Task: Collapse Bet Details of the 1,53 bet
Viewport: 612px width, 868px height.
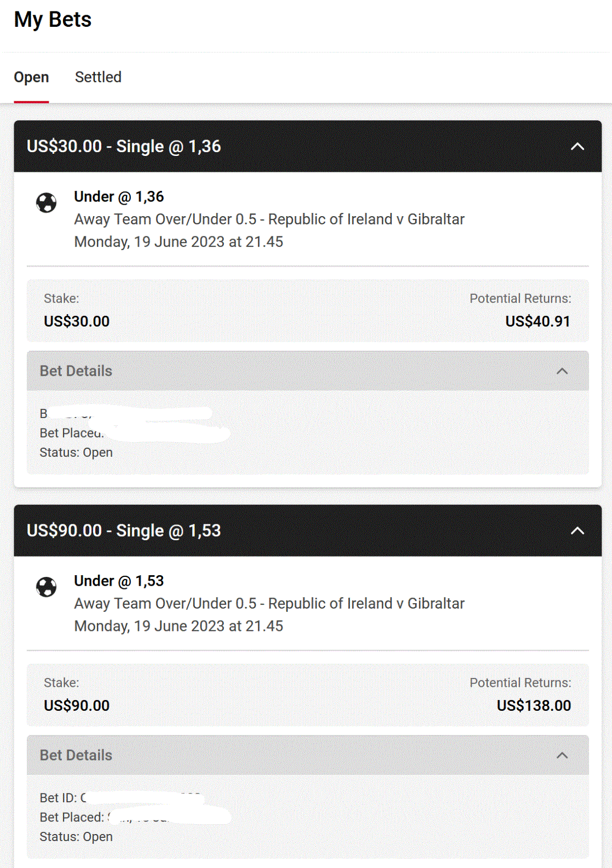Action: 562,755
